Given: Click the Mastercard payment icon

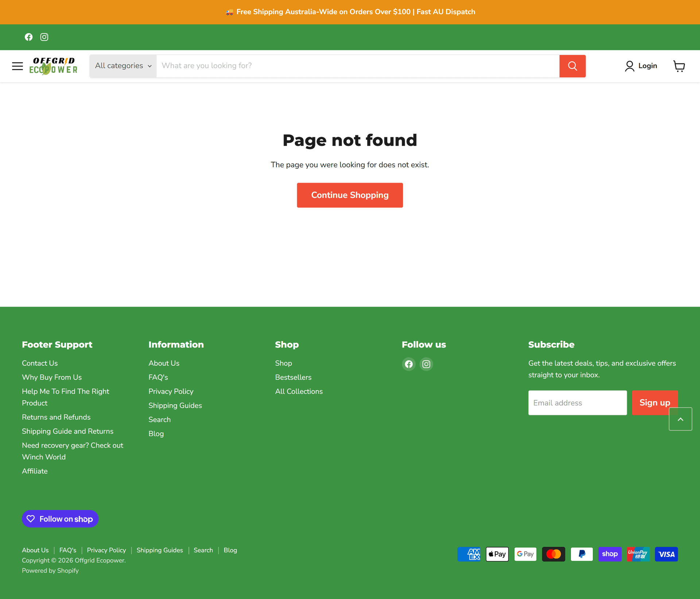Looking at the screenshot, I should click(x=553, y=554).
